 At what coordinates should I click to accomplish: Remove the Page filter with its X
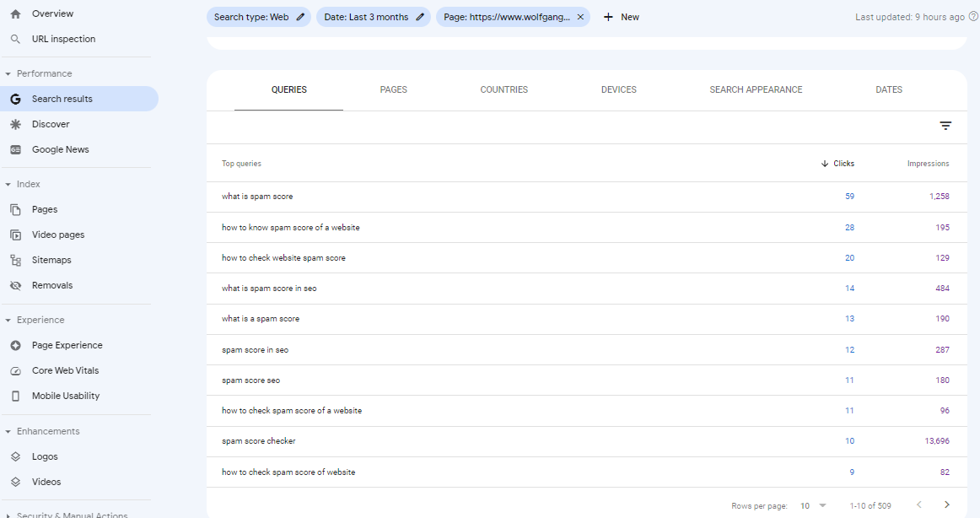[579, 16]
